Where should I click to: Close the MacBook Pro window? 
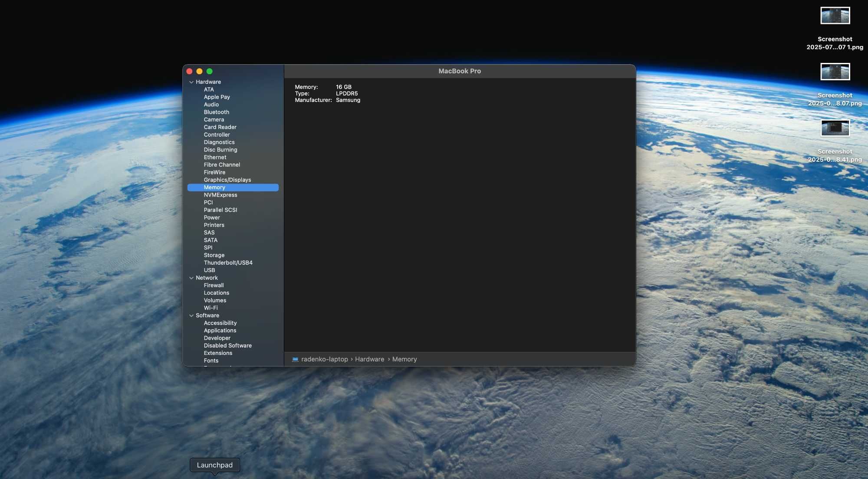coord(190,72)
